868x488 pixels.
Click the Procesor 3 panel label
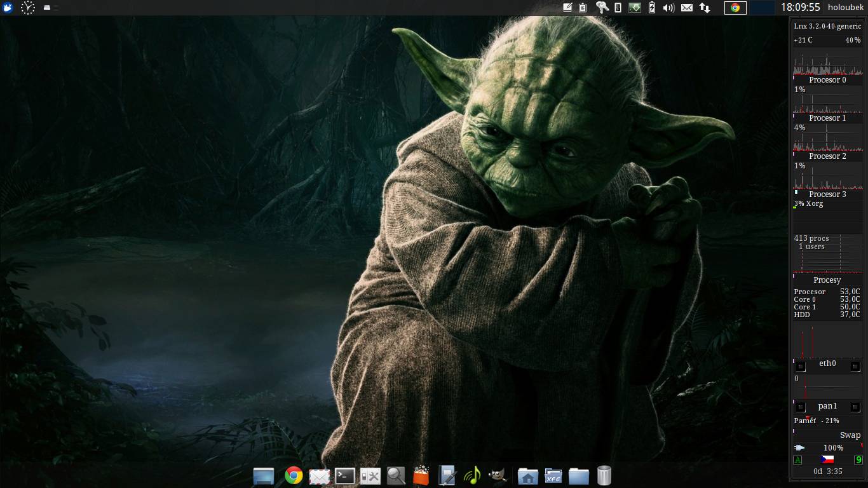click(827, 194)
